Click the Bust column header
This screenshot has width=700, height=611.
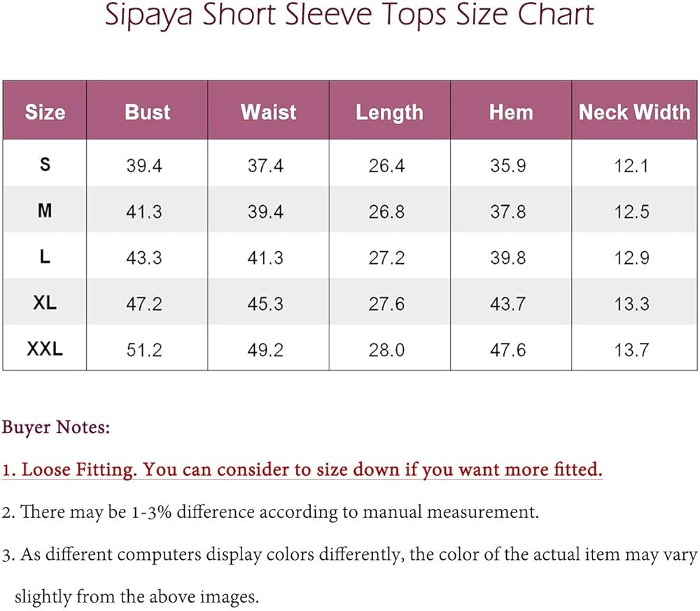click(x=147, y=112)
